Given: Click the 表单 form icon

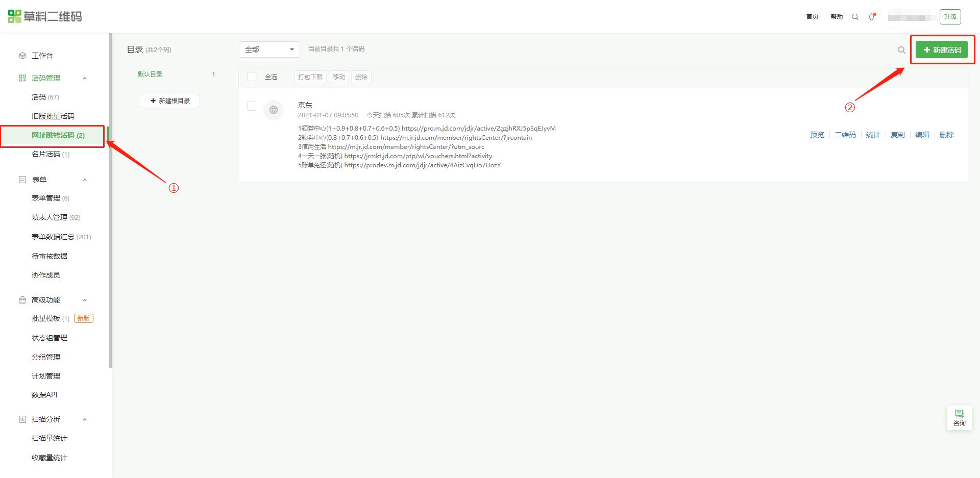Looking at the screenshot, I should 22,180.
